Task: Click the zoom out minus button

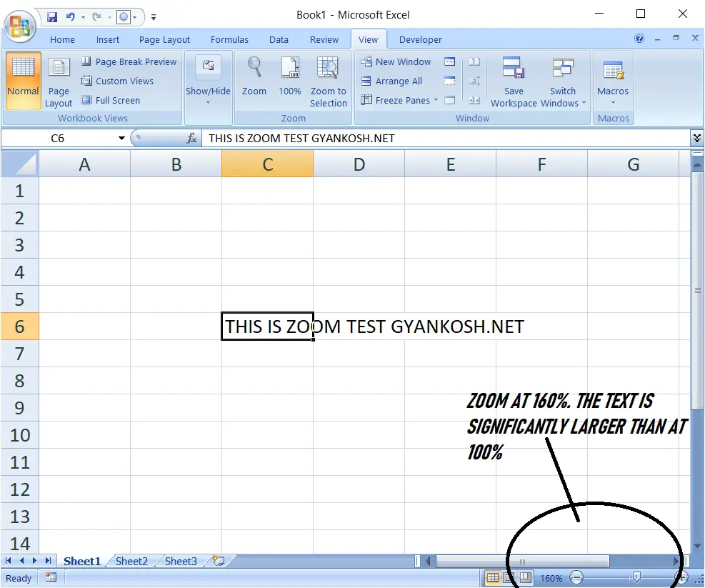Action: click(x=576, y=577)
